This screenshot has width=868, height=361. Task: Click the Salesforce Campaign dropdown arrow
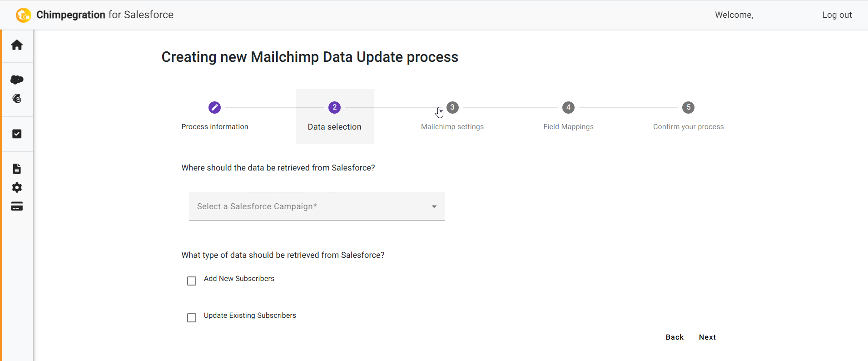pyautogui.click(x=434, y=206)
